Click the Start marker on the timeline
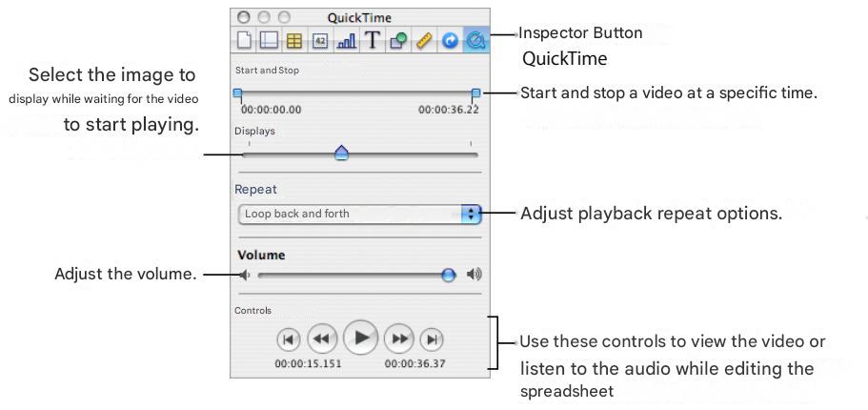 [x=237, y=94]
